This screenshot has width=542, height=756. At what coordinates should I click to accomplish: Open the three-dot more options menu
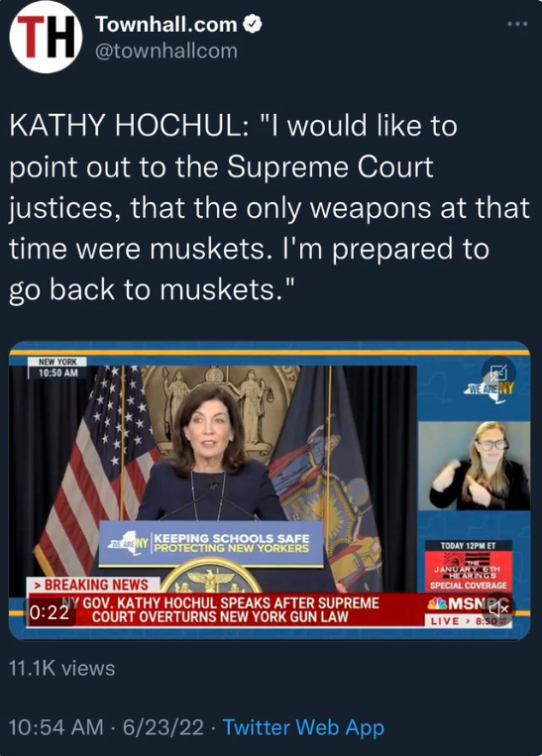(517, 24)
